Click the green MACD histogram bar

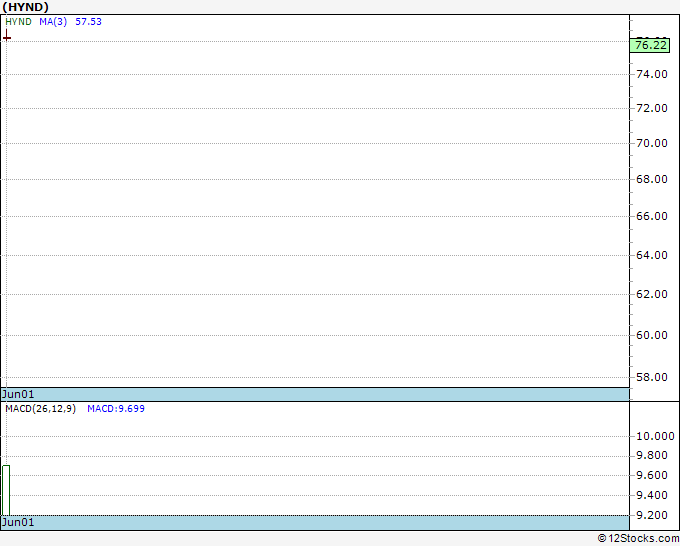(x=6, y=490)
